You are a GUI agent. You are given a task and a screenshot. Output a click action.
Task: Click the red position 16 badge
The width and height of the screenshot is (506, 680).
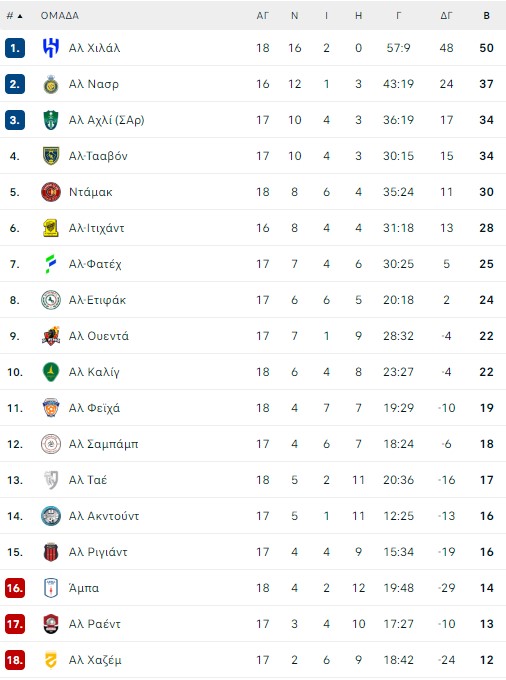pos(15,588)
